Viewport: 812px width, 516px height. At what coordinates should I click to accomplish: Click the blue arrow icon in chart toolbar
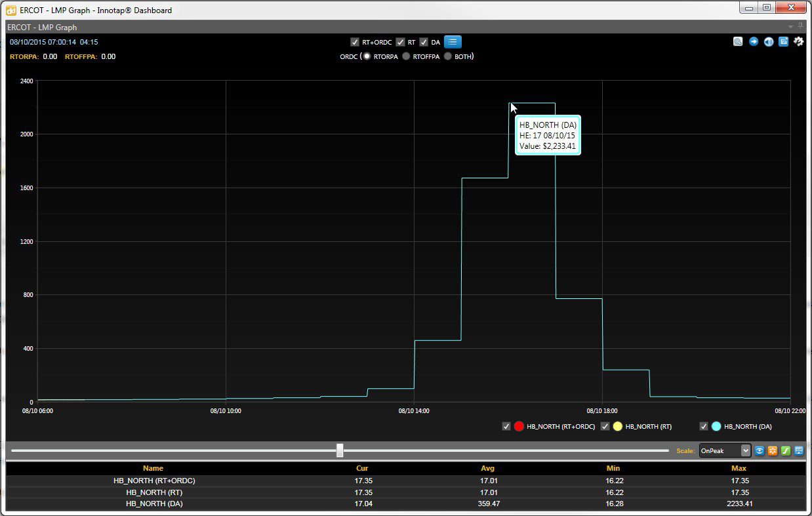(x=754, y=41)
